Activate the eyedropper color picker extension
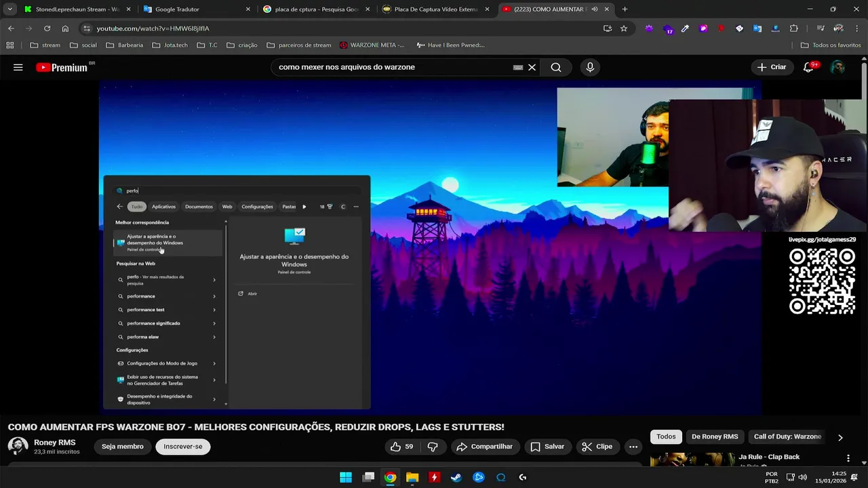Screen dimensions: 868x488 pyautogui.click(x=686, y=28)
